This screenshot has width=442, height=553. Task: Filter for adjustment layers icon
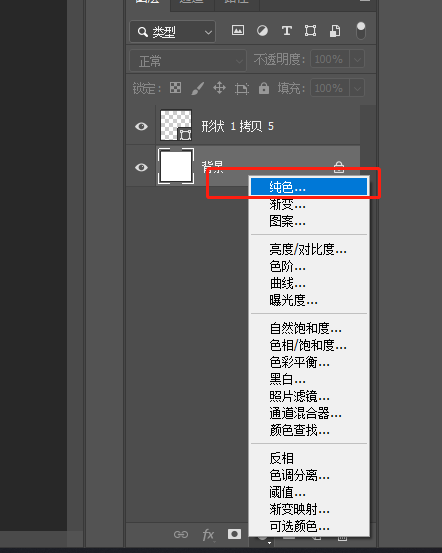click(x=262, y=31)
